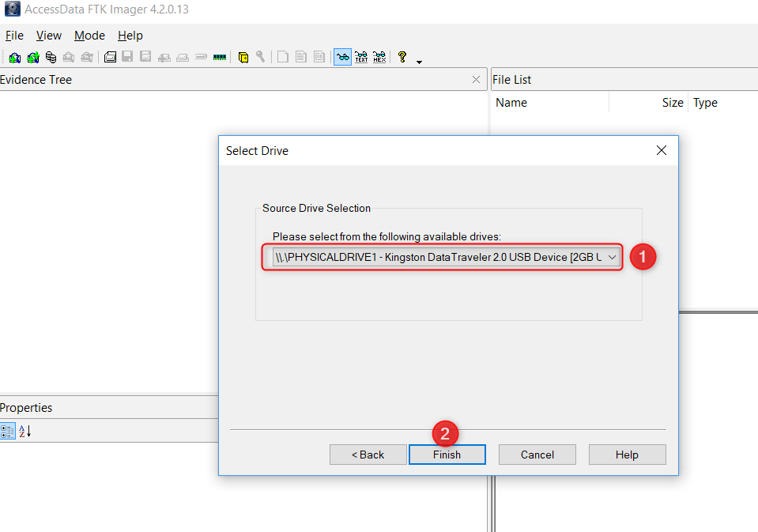Switch viewer to HEX mode

tap(379, 57)
